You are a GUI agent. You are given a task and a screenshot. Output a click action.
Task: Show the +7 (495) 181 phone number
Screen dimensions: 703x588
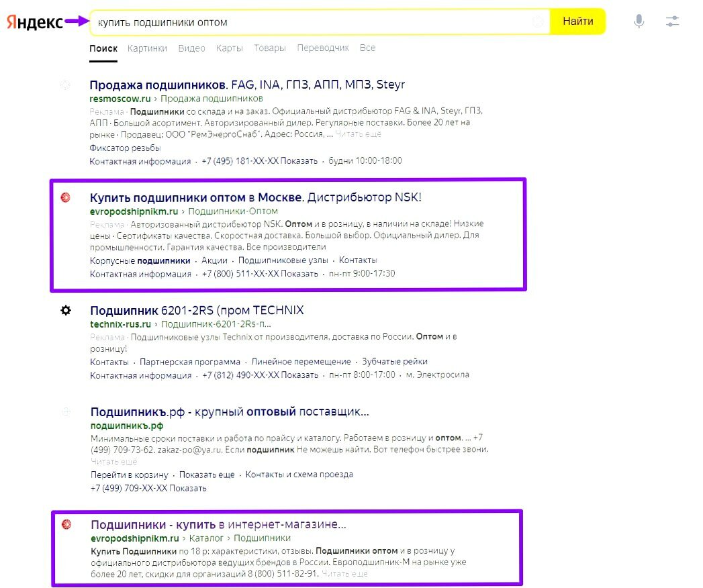(259, 161)
